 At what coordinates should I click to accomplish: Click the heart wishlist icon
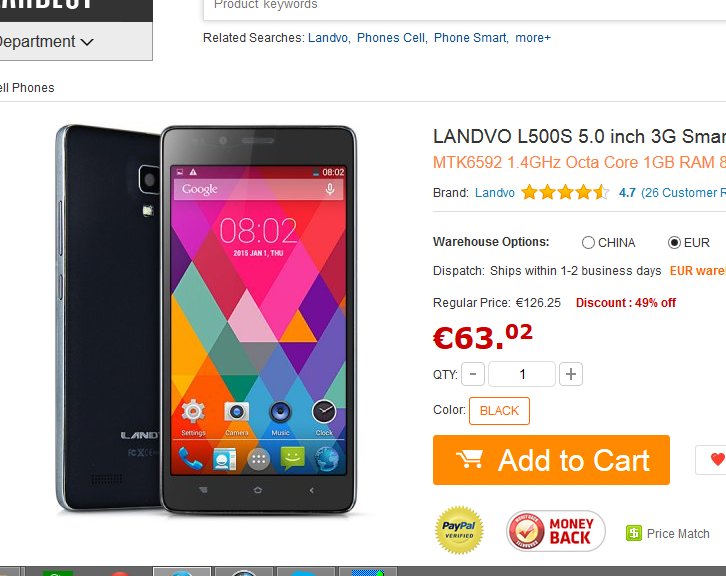pos(717,459)
